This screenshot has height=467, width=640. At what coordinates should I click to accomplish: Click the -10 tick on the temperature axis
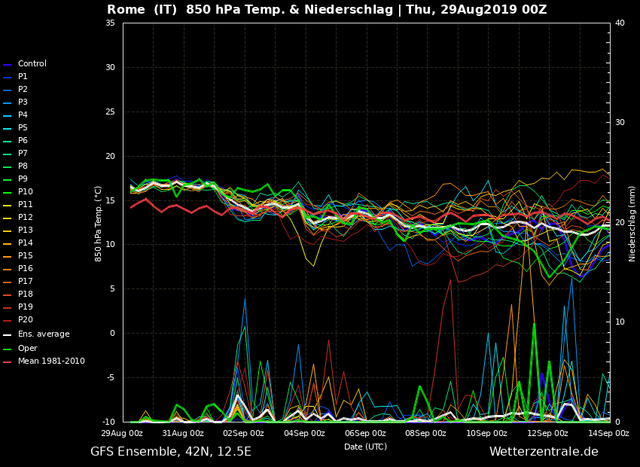click(109, 422)
